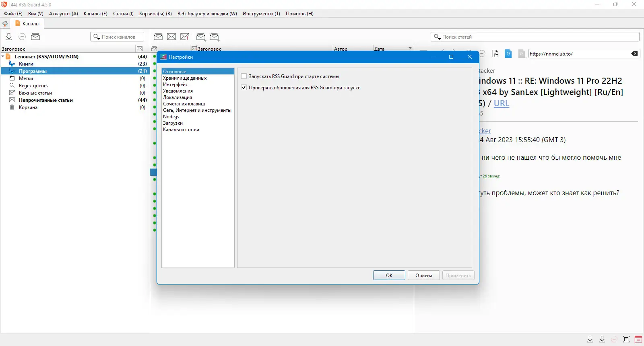Viewport: 644px width, 346px height.
Task: Select Каналы и статьи settings category
Action: pos(198,130)
